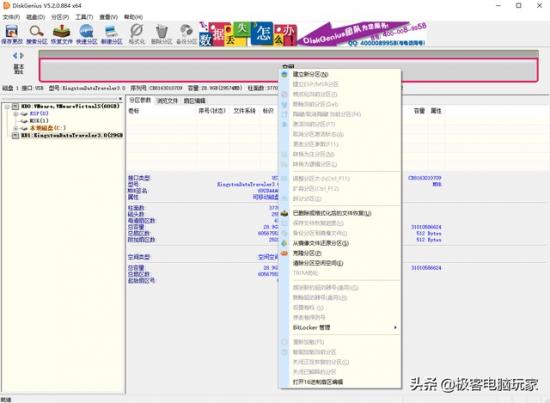Collapse the HD0 VMware disk node

click(8, 106)
